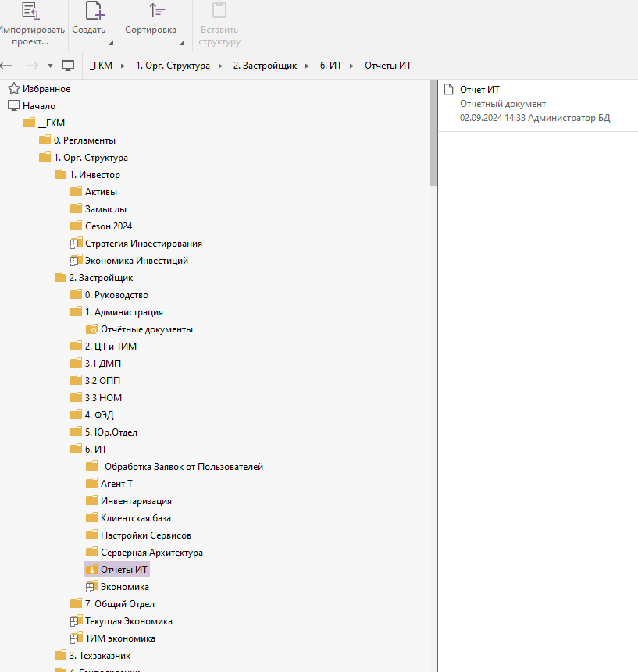The height and width of the screenshot is (672, 638).
Task: Click the forward navigation arrow
Action: pyautogui.click(x=32, y=66)
